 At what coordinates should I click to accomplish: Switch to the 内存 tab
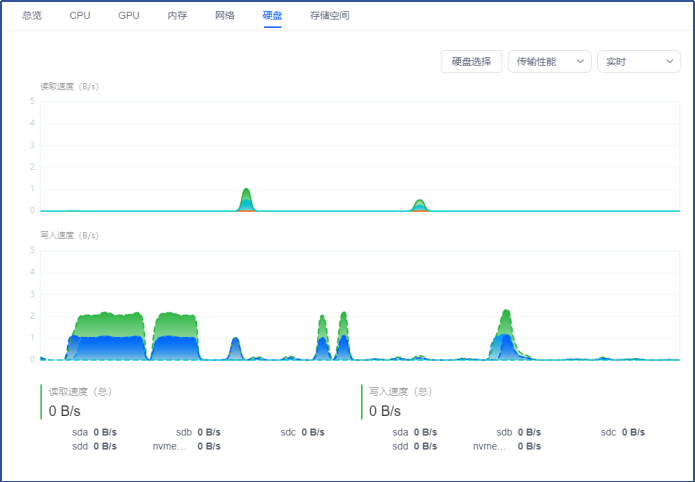tap(177, 16)
